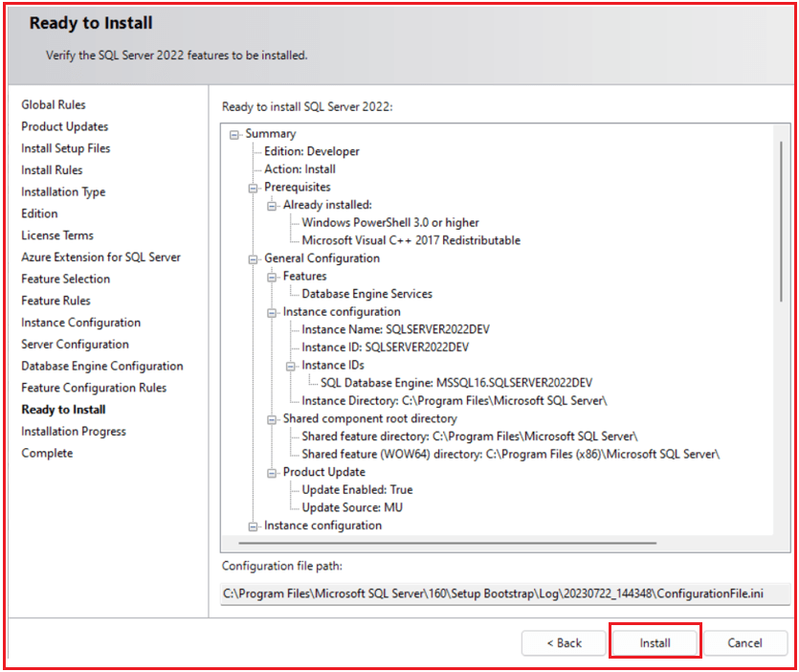The image size is (799, 672).
Task: Collapse the Already installed node
Action: pos(272,206)
